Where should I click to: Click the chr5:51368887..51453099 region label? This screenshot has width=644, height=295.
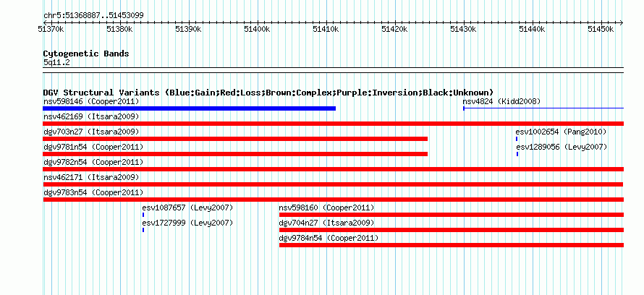[x=93, y=16]
